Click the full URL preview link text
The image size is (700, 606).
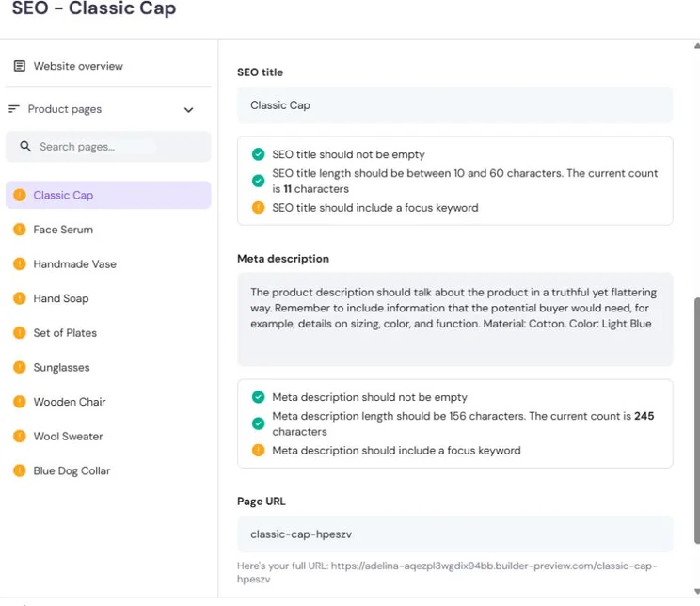coord(447,572)
